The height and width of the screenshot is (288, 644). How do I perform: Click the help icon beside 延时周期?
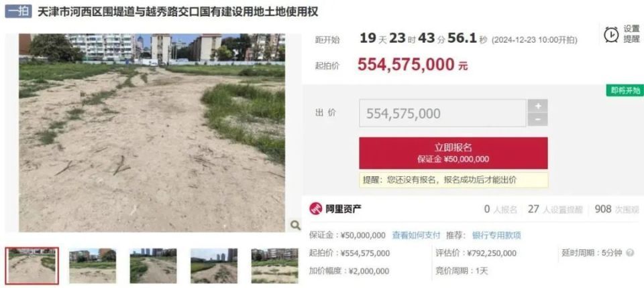tap(630, 253)
